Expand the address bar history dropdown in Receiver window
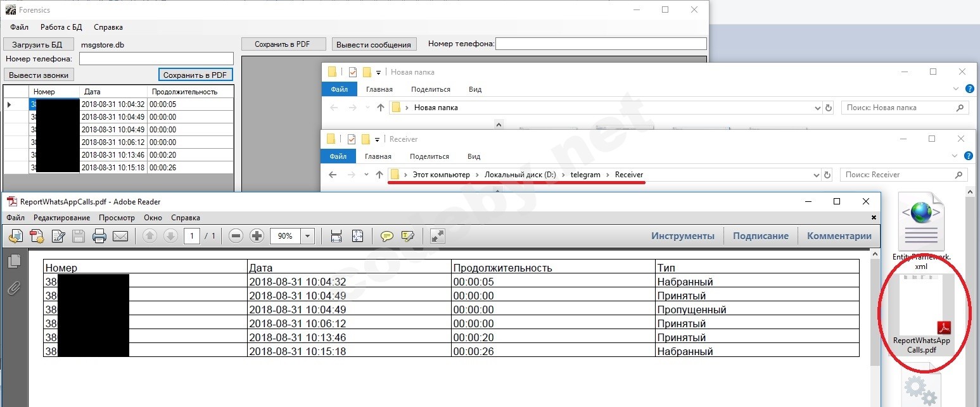This screenshot has height=407, width=980. [x=817, y=175]
